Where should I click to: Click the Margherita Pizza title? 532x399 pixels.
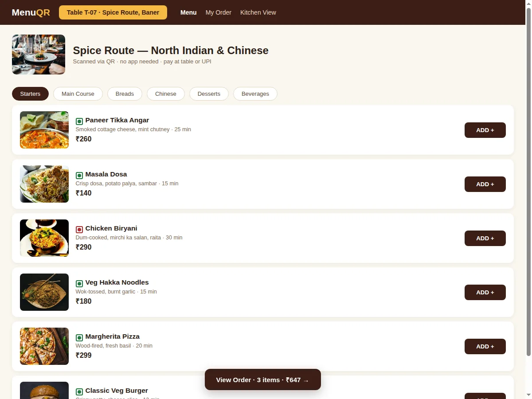(113, 336)
